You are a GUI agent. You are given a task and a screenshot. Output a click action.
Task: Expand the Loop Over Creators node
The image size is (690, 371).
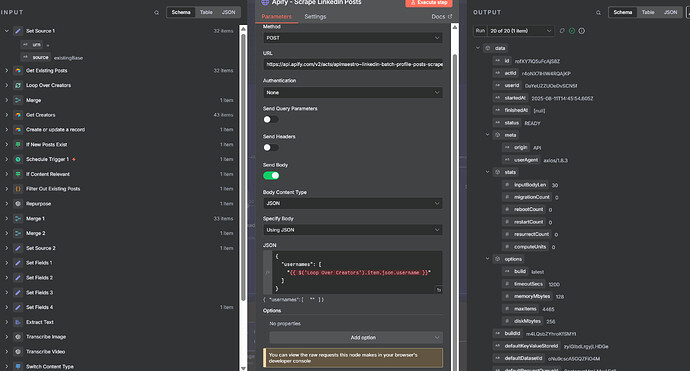pyautogui.click(x=7, y=85)
